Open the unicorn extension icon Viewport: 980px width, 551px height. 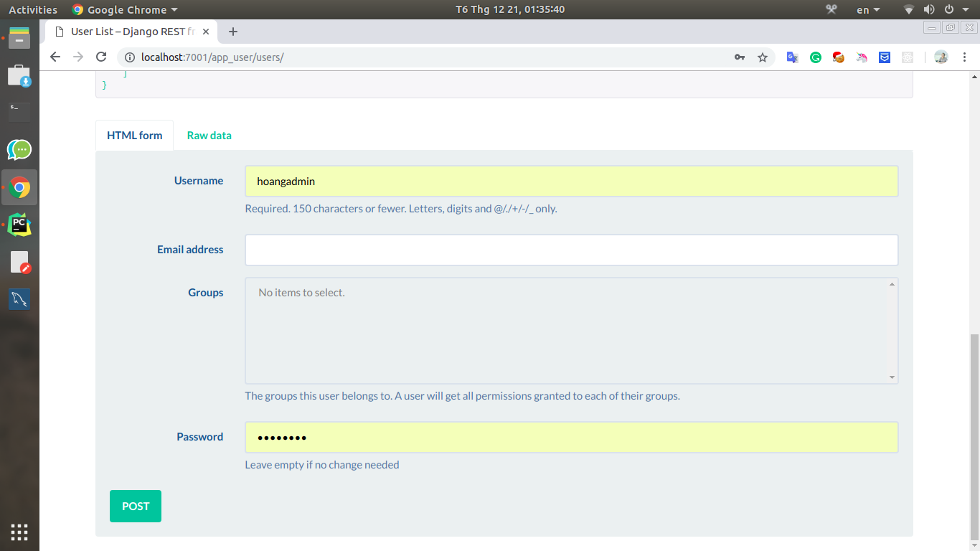[x=862, y=57]
